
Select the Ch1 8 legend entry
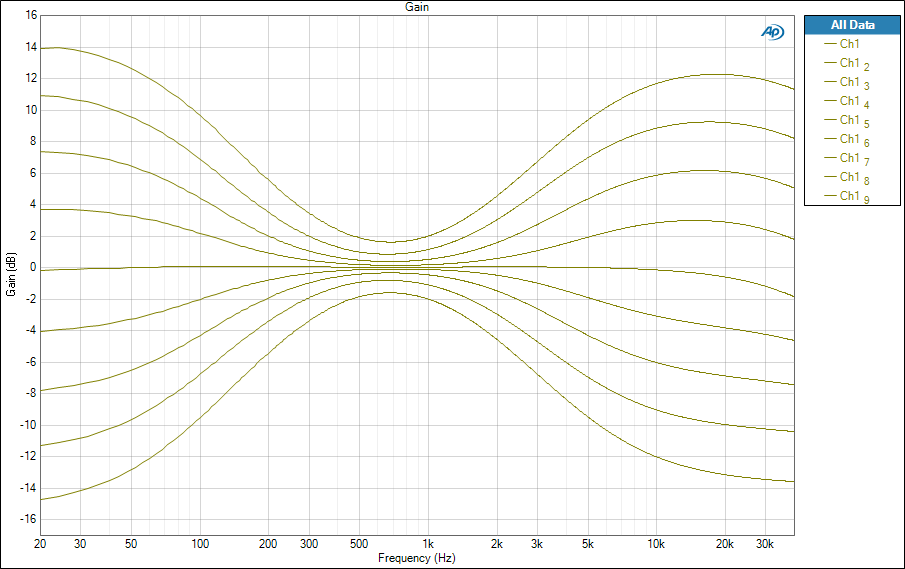pyautogui.click(x=847, y=178)
